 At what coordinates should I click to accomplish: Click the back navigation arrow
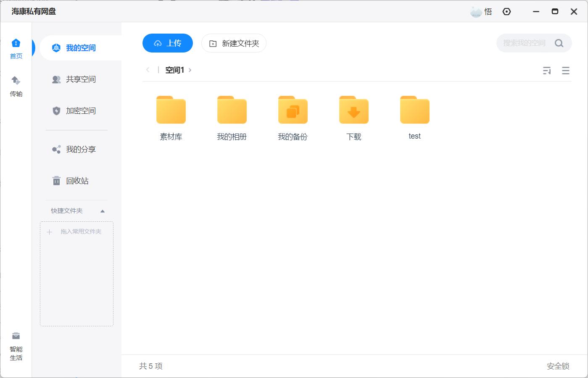coord(148,70)
